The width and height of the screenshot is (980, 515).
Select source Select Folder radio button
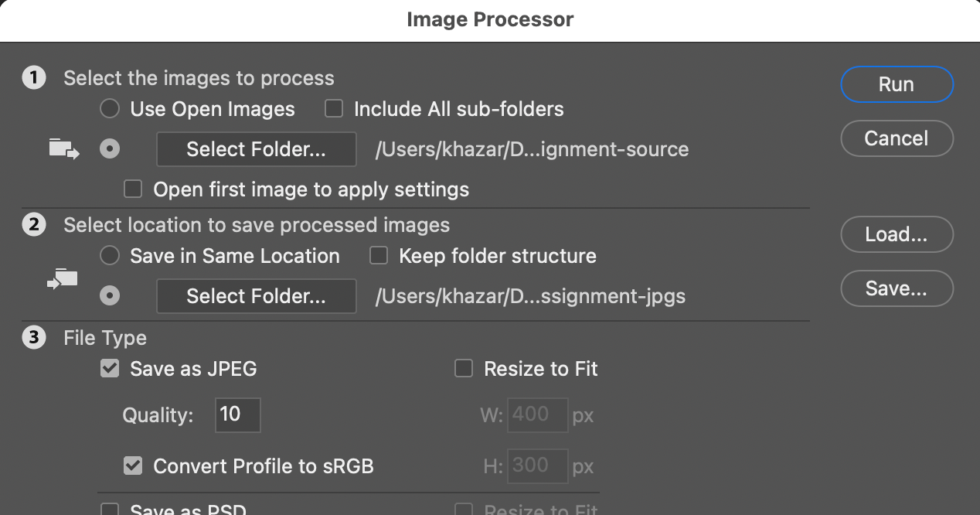110,149
